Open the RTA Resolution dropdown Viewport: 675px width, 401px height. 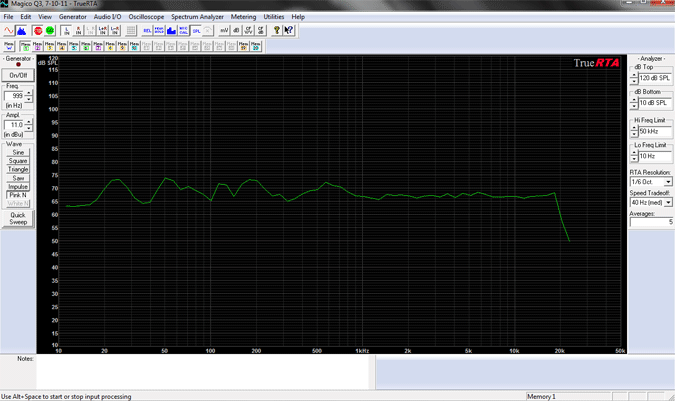click(x=668, y=182)
